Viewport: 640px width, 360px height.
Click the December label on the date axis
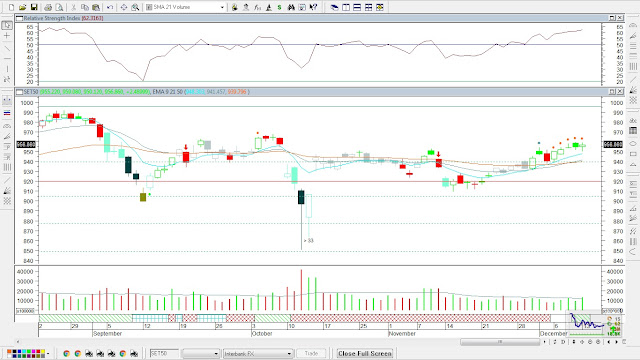[554, 333]
